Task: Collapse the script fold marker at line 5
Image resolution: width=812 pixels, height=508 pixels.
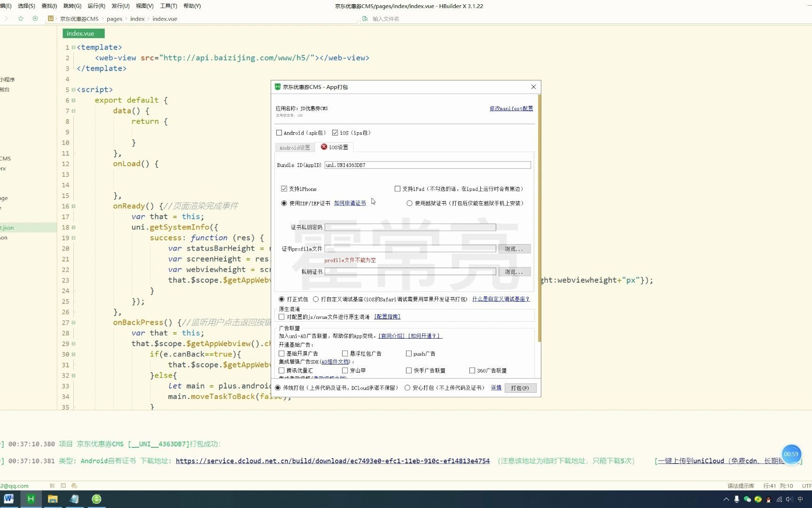Action: point(73,90)
